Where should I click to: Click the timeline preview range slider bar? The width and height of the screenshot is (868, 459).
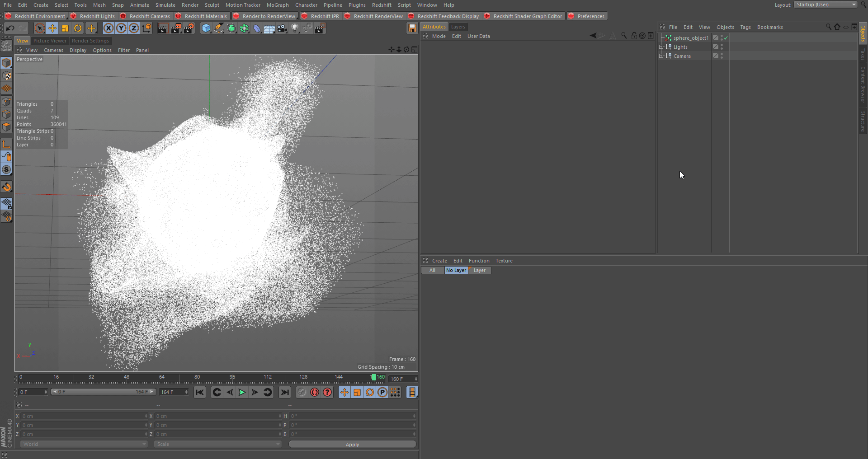[103, 392]
